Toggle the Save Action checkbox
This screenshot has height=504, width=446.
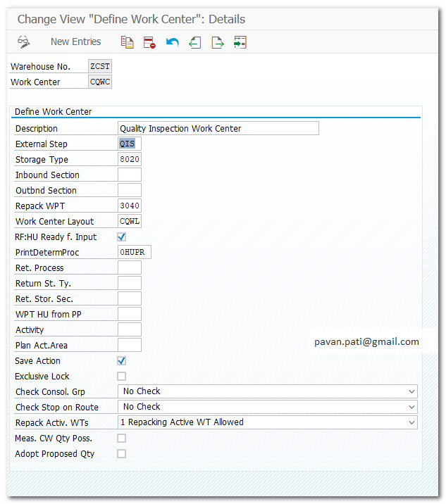click(122, 361)
